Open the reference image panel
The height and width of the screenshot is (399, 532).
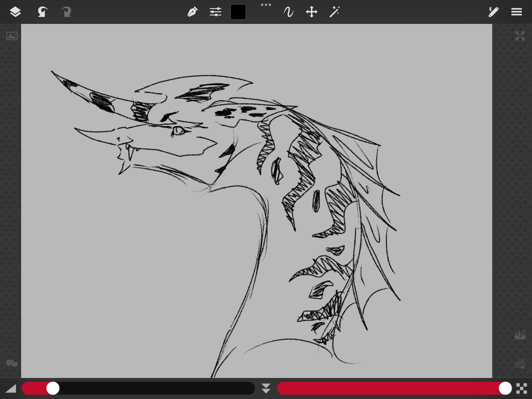coord(12,35)
